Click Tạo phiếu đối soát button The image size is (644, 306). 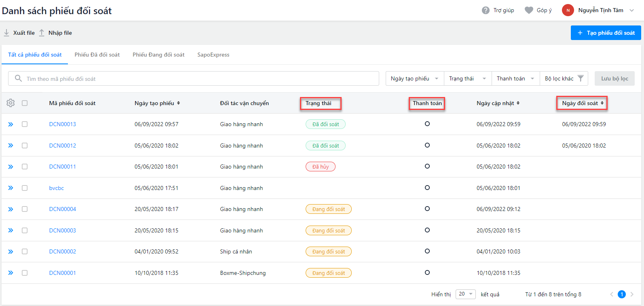(606, 33)
